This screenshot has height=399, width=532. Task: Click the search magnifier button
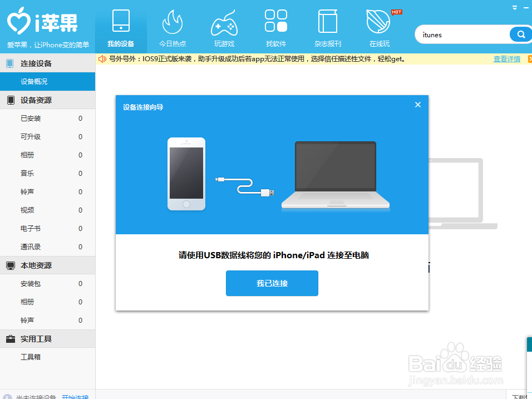coord(521,35)
